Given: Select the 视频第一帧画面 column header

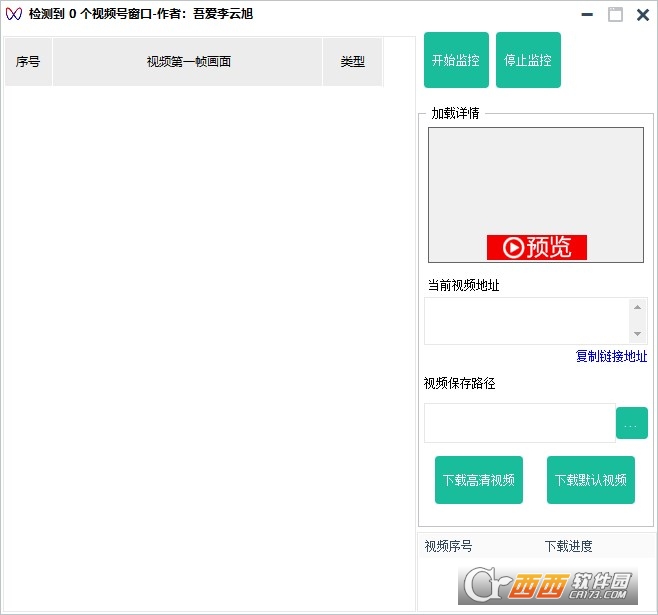Looking at the screenshot, I should tap(188, 62).
